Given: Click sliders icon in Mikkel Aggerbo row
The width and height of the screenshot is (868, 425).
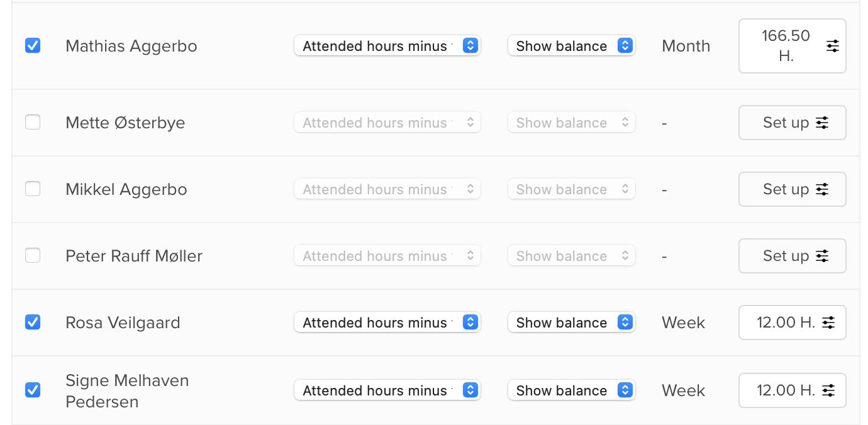Looking at the screenshot, I should pyautogui.click(x=822, y=189).
